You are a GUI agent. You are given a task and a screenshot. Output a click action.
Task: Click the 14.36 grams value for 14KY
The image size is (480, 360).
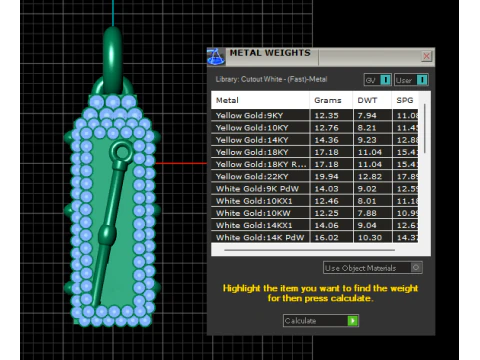point(326,140)
